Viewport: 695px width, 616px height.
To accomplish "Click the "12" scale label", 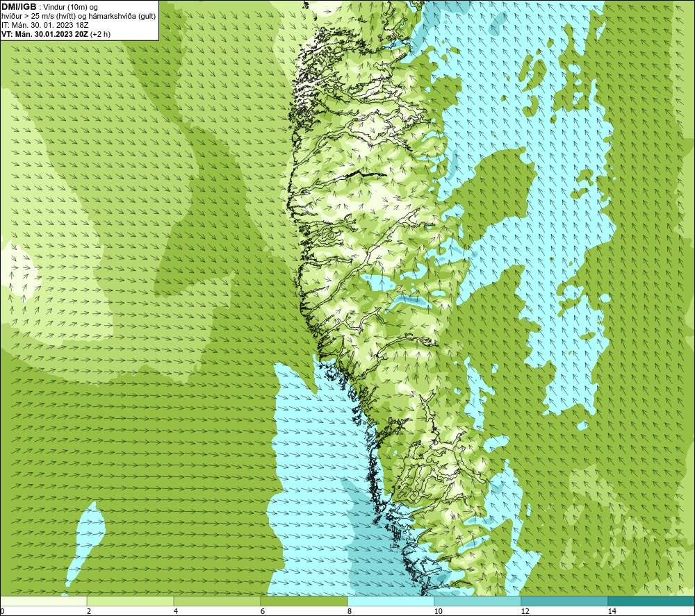I will pos(525,611).
